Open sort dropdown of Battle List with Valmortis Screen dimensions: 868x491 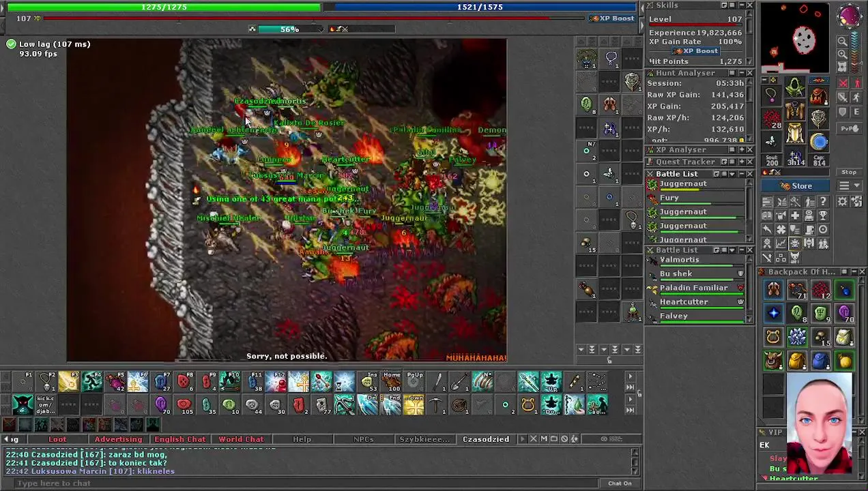pyautogui.click(x=731, y=250)
